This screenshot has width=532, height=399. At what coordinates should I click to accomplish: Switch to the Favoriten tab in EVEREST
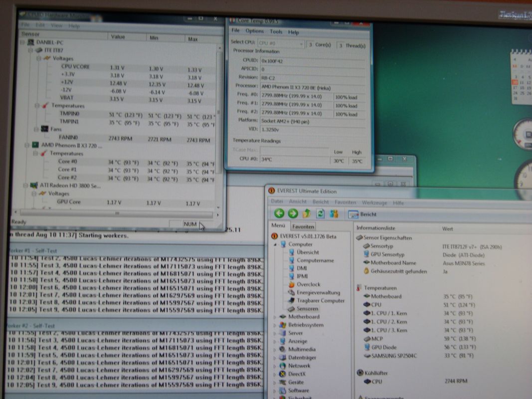click(303, 226)
